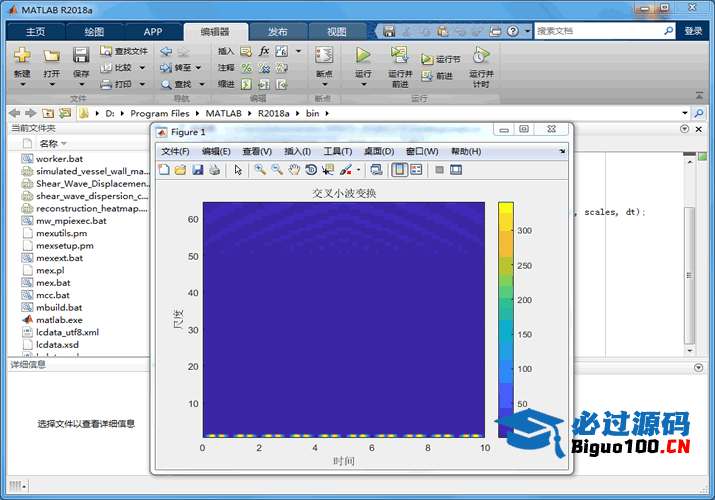This screenshot has height=500, width=715.
Task: Click the 查找 (Find) magnifier button
Action: point(176,84)
